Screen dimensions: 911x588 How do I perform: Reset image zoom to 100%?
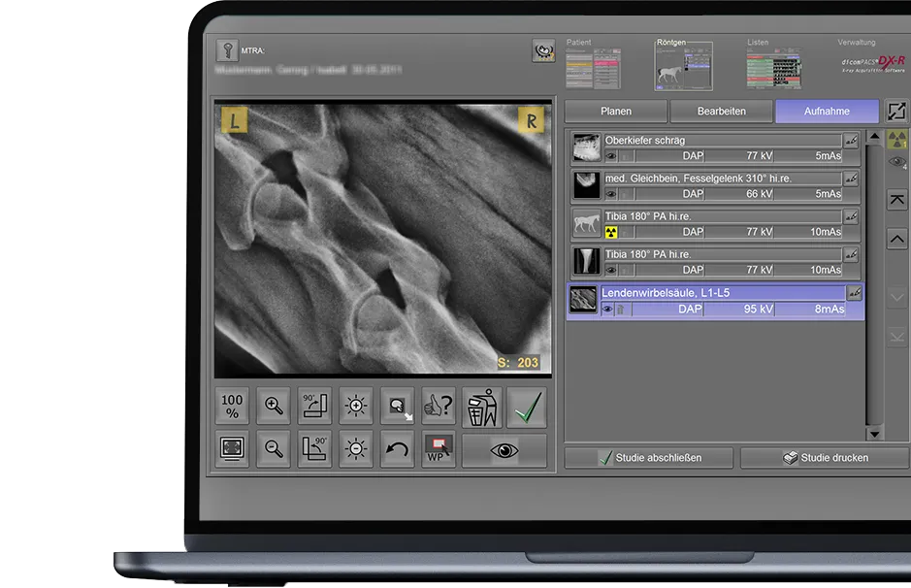(232, 408)
